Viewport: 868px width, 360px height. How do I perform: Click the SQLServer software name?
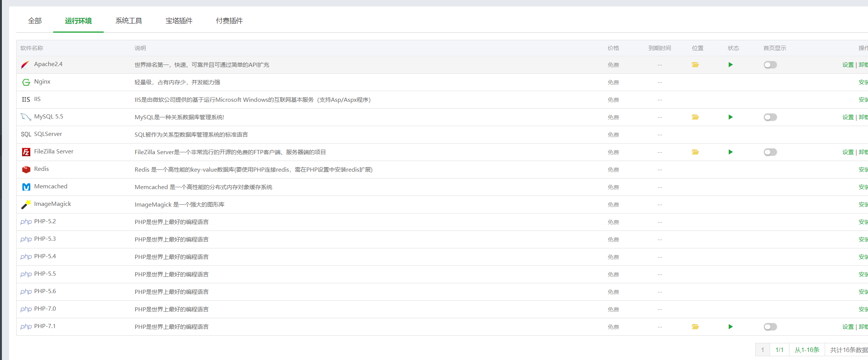[48, 134]
